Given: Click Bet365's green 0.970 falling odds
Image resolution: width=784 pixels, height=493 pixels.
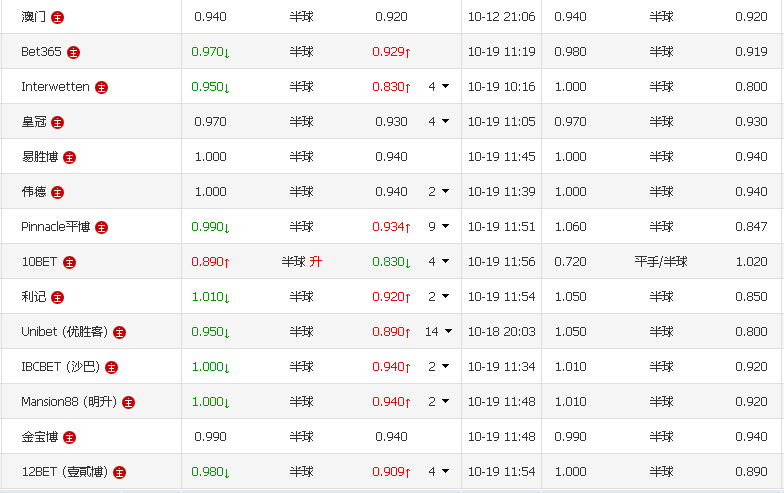Looking at the screenshot, I should coord(210,52).
